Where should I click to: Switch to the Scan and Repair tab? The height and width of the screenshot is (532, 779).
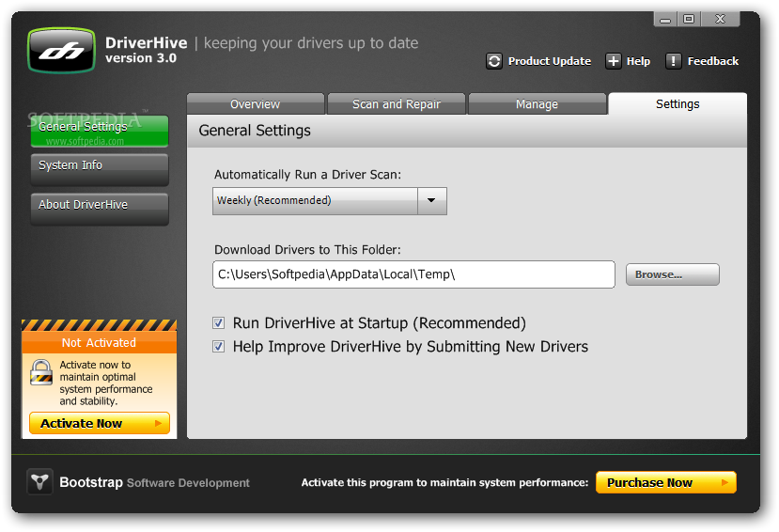396,103
